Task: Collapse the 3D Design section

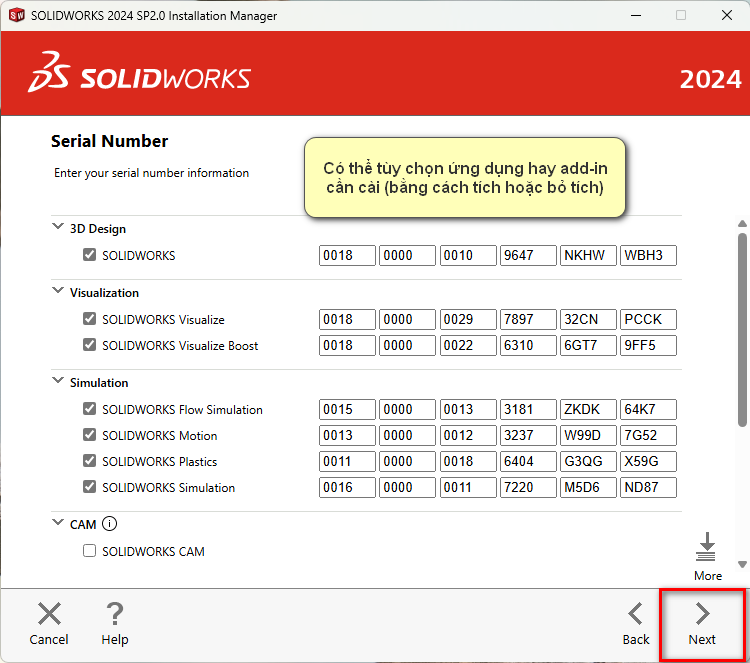Action: pyautogui.click(x=58, y=226)
